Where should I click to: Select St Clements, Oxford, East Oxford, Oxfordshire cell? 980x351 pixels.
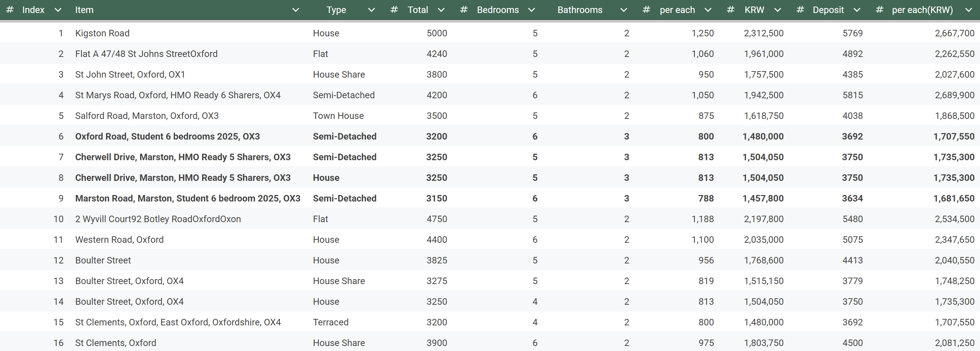178,322
